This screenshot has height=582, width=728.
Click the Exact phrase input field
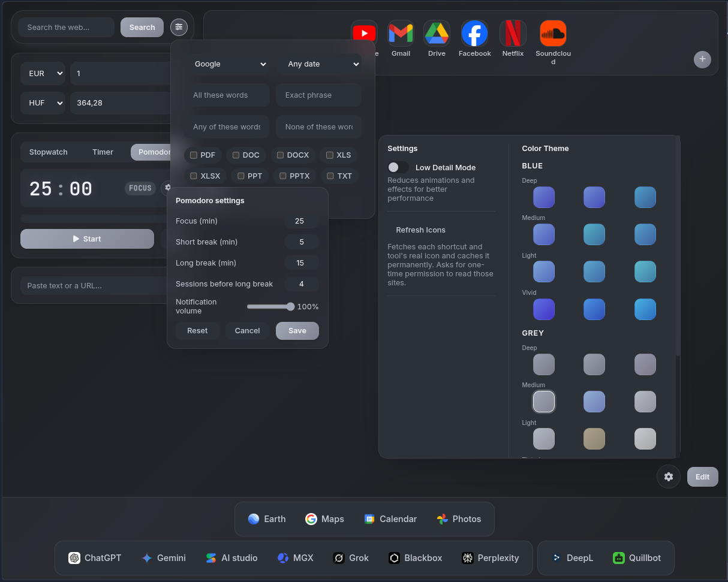pyautogui.click(x=319, y=95)
